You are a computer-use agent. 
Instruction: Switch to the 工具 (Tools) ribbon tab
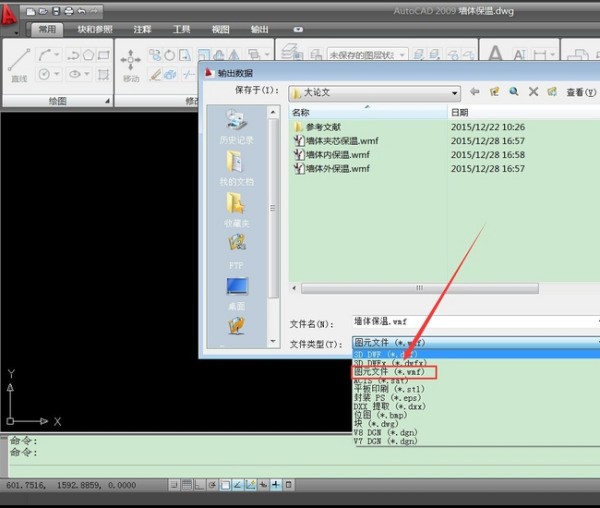pyautogui.click(x=182, y=29)
